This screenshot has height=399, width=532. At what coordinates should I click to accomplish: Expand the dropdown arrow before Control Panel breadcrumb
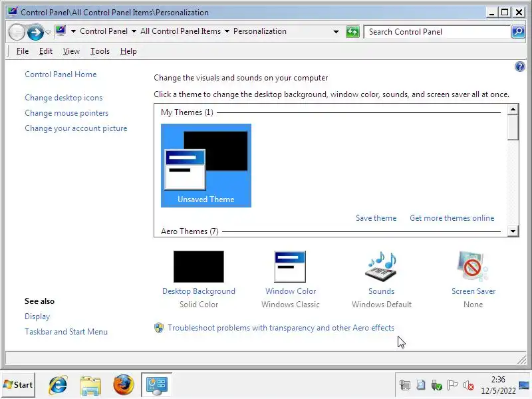tap(73, 31)
